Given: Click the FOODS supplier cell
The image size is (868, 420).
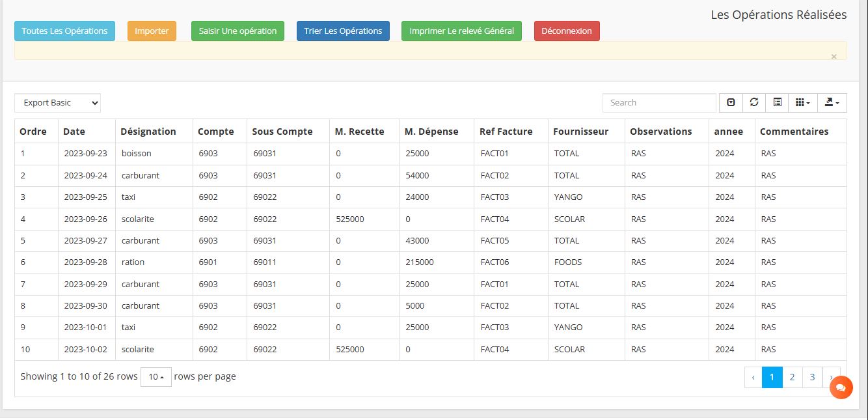Looking at the screenshot, I should tap(586, 262).
